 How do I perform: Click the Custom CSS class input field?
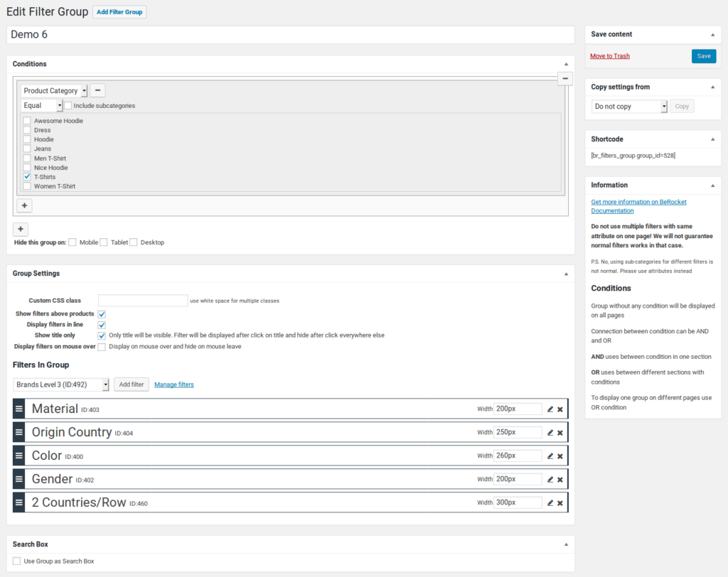click(x=143, y=301)
